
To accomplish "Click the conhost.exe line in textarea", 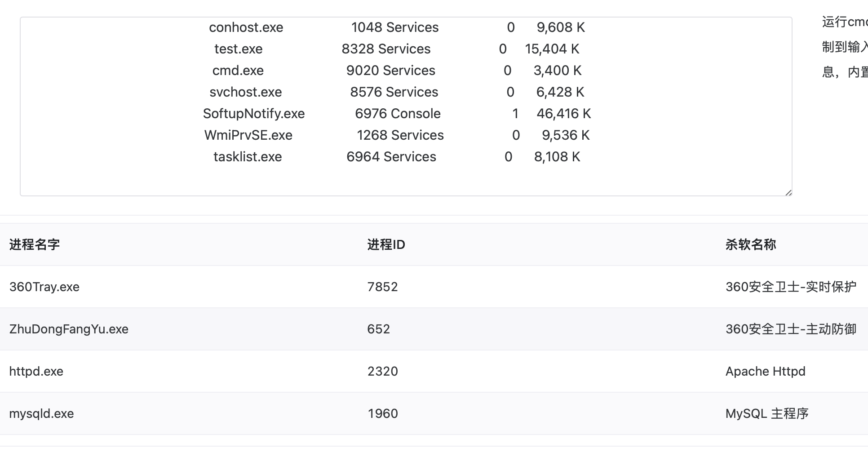I will (397, 27).
